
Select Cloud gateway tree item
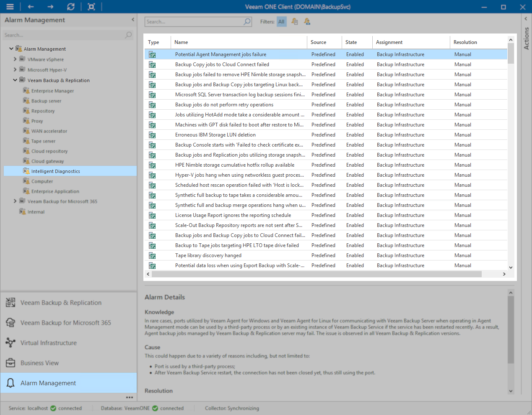point(47,161)
